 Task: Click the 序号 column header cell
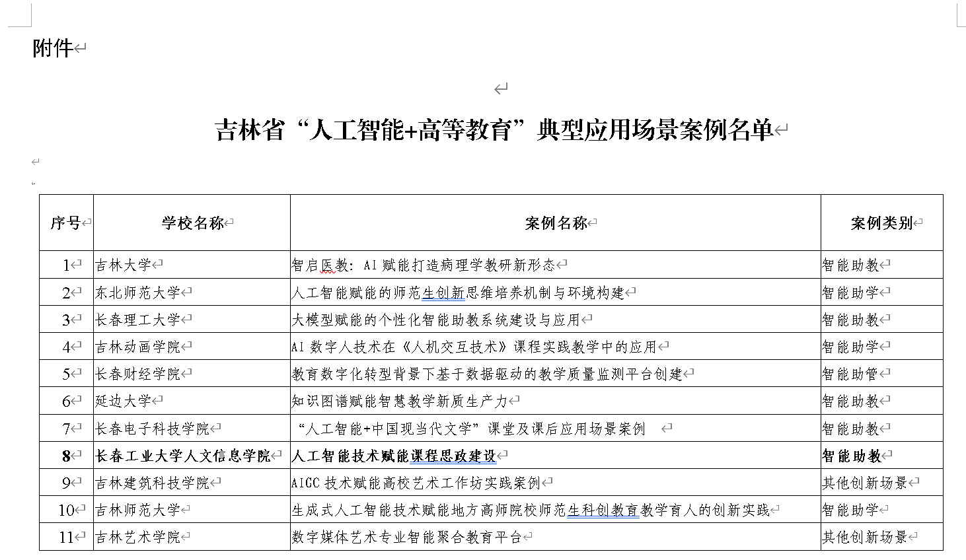tap(65, 223)
